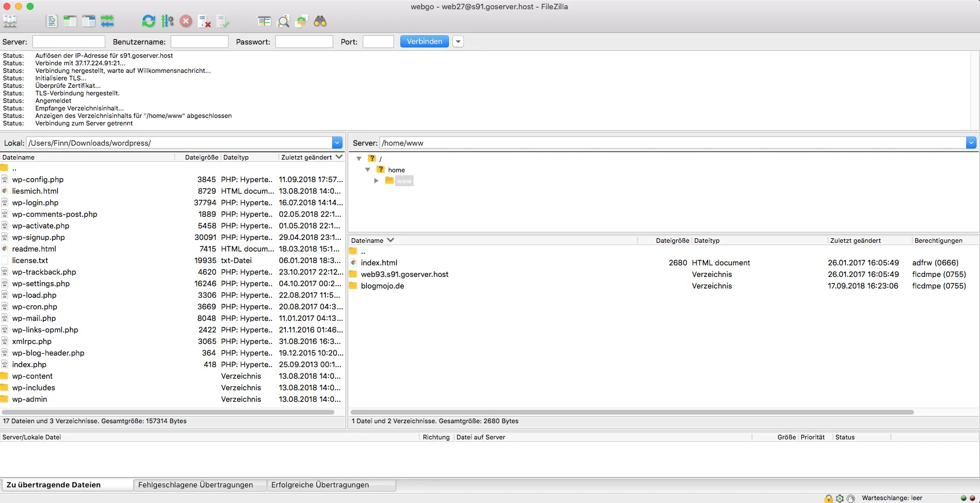
Task: Click local file list horizontal scrollbar
Action: coord(168,412)
